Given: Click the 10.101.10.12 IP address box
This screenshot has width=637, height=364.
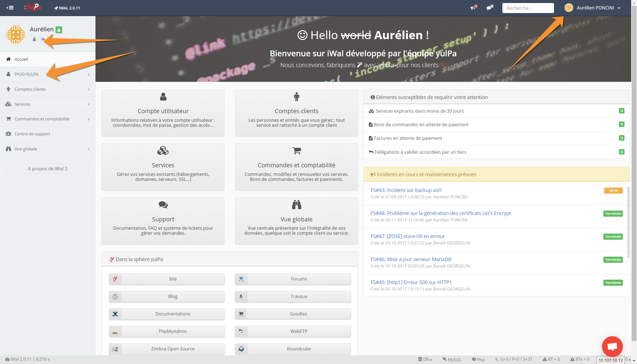Looking at the screenshot, I should click(x=610, y=360).
